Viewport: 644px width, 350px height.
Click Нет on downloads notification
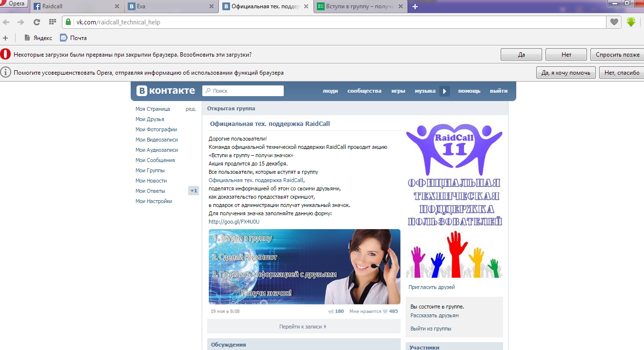pyautogui.click(x=566, y=55)
